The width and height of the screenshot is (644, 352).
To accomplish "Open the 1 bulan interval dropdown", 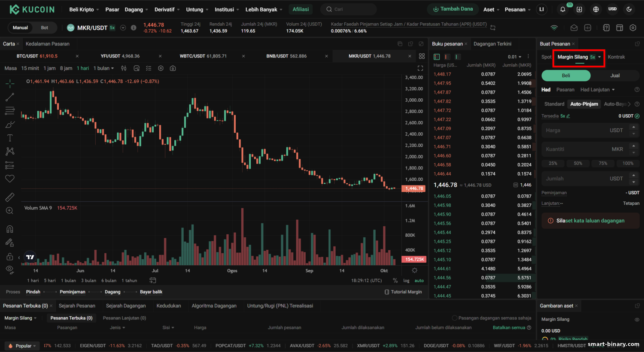I will pyautogui.click(x=104, y=68).
